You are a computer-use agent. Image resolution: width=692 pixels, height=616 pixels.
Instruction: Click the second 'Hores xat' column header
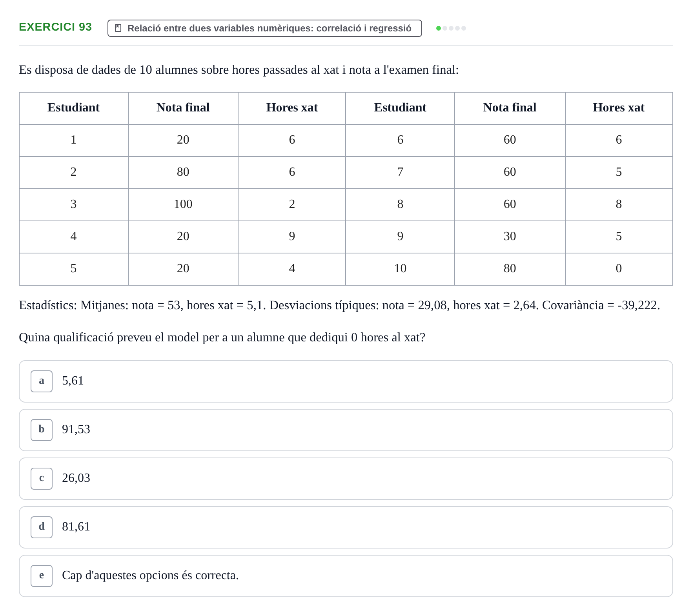[x=619, y=108]
